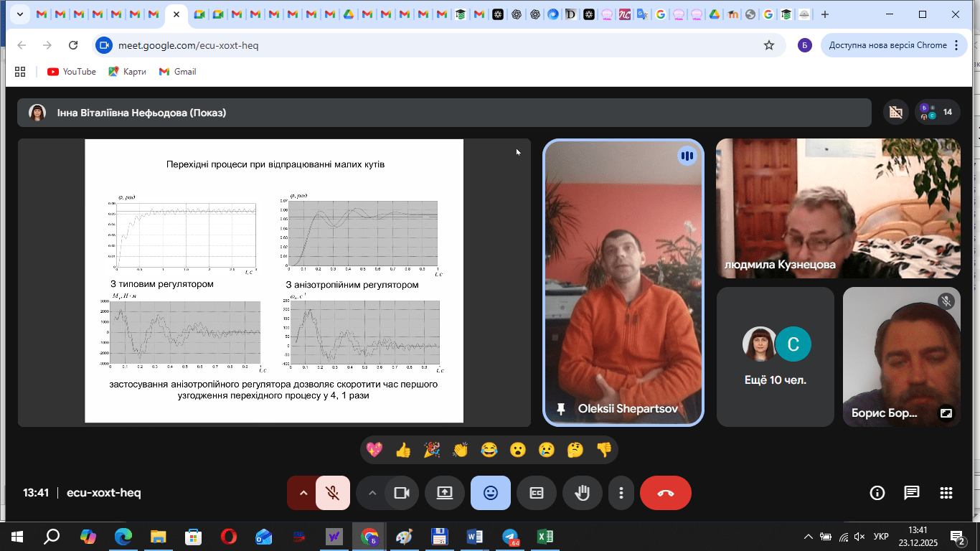980x551 pixels.
Task: Send the thumbs up emoji reaction
Action: click(403, 450)
